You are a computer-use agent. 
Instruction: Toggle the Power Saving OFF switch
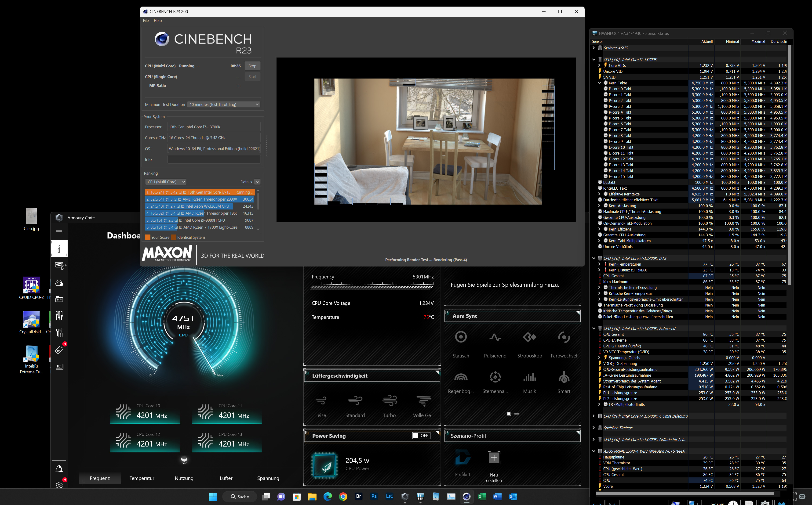421,436
